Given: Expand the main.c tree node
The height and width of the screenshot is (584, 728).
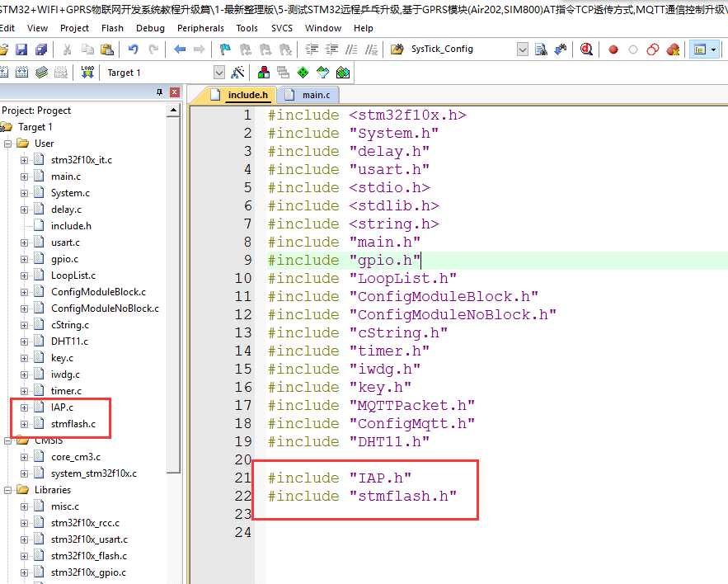Looking at the screenshot, I should pos(24,177).
